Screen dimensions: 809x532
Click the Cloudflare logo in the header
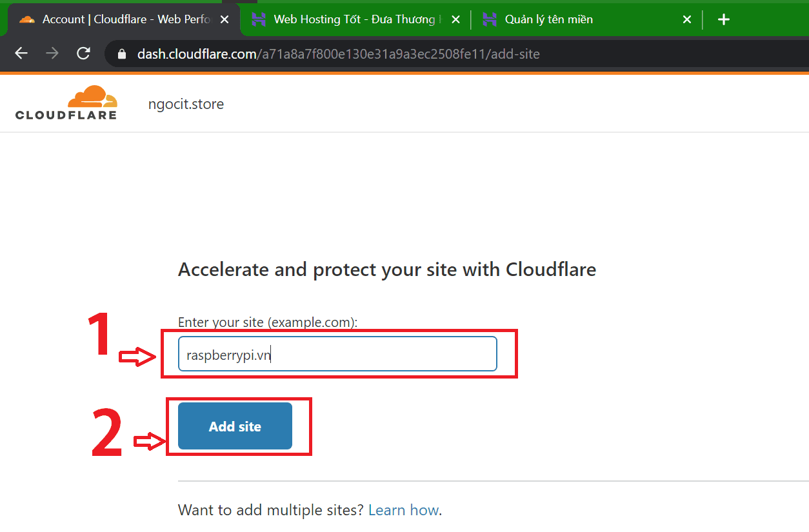[66, 103]
